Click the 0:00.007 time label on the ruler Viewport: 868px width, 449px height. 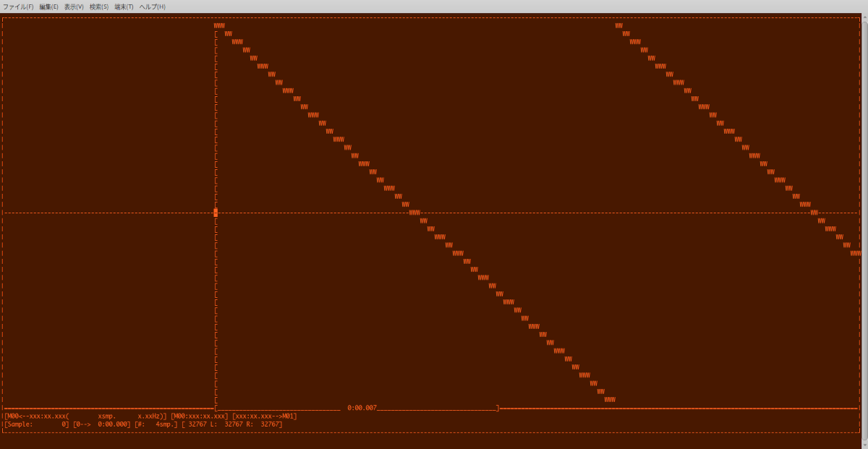pyautogui.click(x=362, y=409)
